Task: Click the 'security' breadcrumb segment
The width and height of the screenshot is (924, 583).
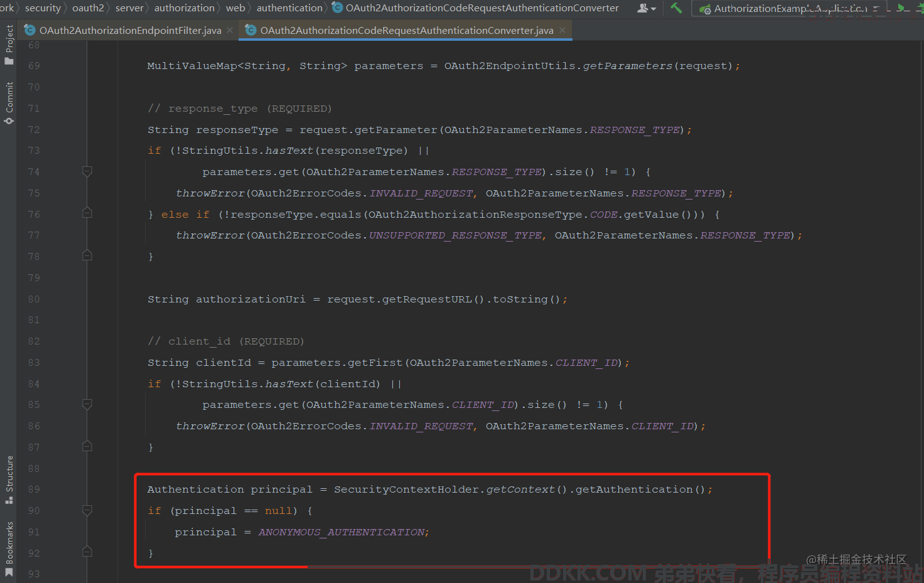Action: (43, 8)
